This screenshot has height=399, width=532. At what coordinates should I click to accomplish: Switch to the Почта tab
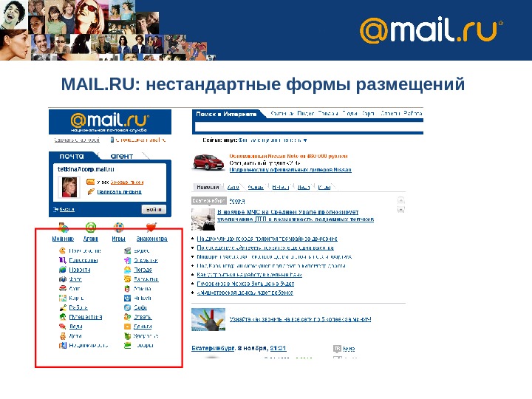point(72,156)
